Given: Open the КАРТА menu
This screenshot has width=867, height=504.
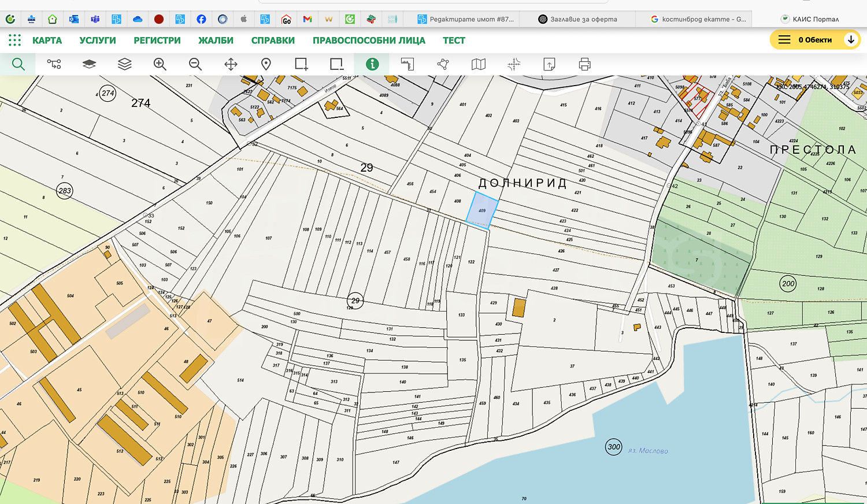Looking at the screenshot, I should pos(47,40).
